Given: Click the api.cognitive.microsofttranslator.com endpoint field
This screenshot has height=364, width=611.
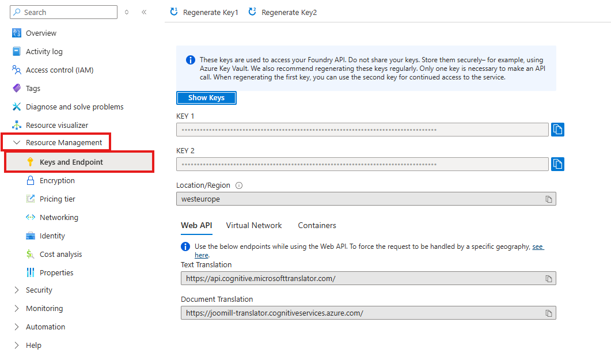Looking at the screenshot, I should tap(368, 279).
